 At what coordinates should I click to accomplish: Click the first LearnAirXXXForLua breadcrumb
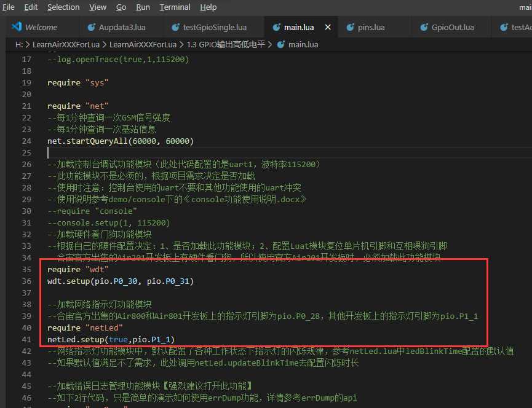pyautogui.click(x=66, y=44)
